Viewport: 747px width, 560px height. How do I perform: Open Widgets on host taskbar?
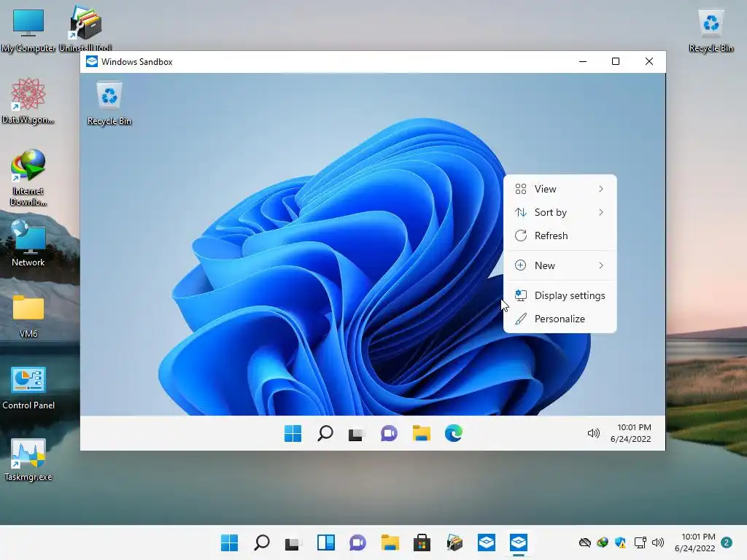(326, 542)
